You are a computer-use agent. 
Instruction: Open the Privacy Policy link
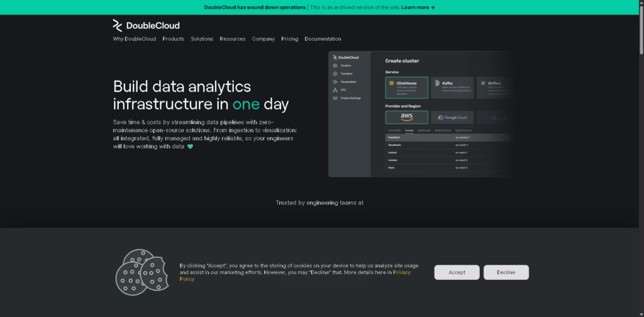pos(401,272)
